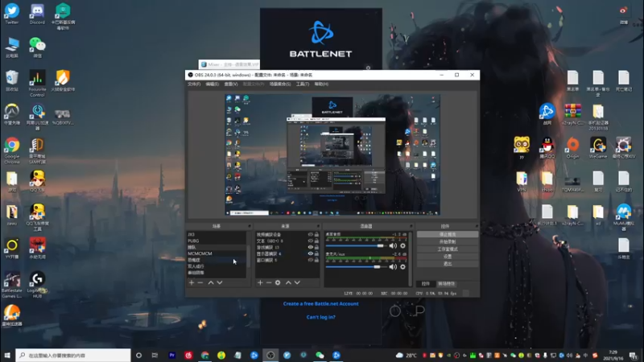Toggle lock on video capture device source
Screen dimensions: 644x362
coord(316,234)
